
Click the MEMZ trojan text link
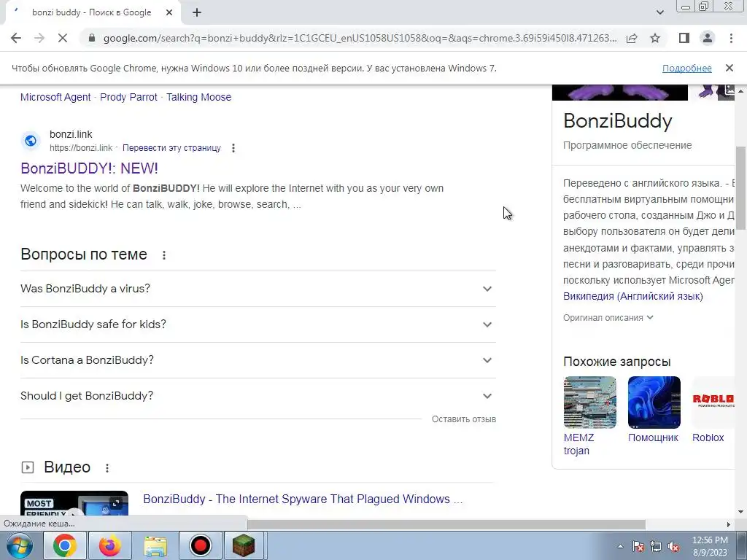click(x=578, y=444)
